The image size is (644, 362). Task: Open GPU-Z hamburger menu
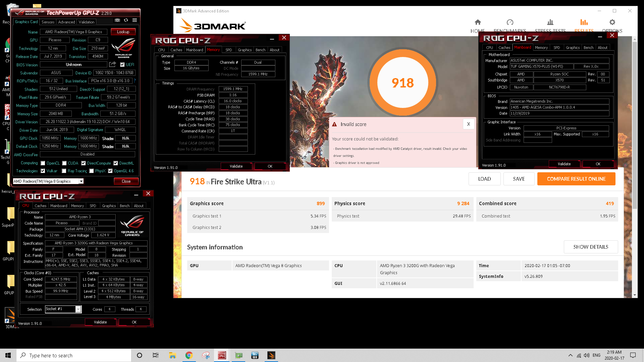coord(135,20)
